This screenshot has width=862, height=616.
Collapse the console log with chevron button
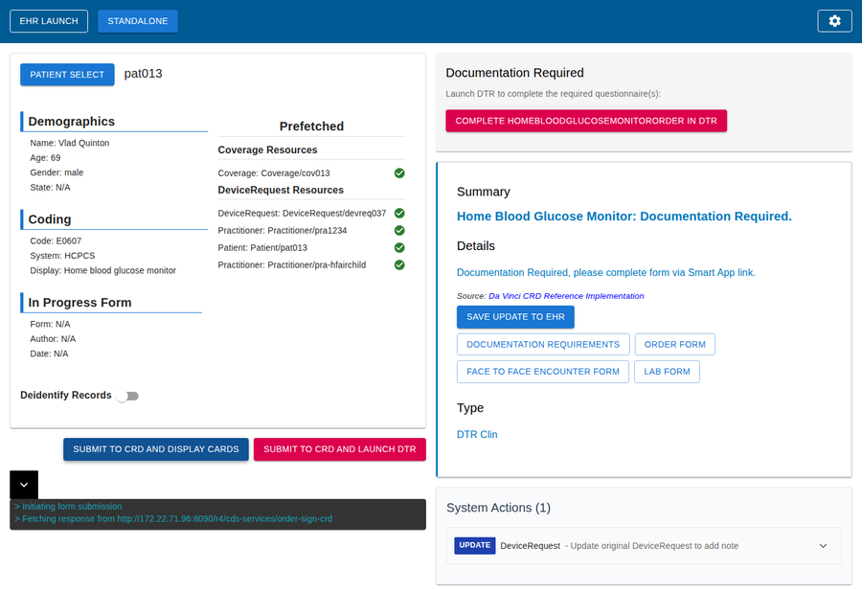(24, 485)
